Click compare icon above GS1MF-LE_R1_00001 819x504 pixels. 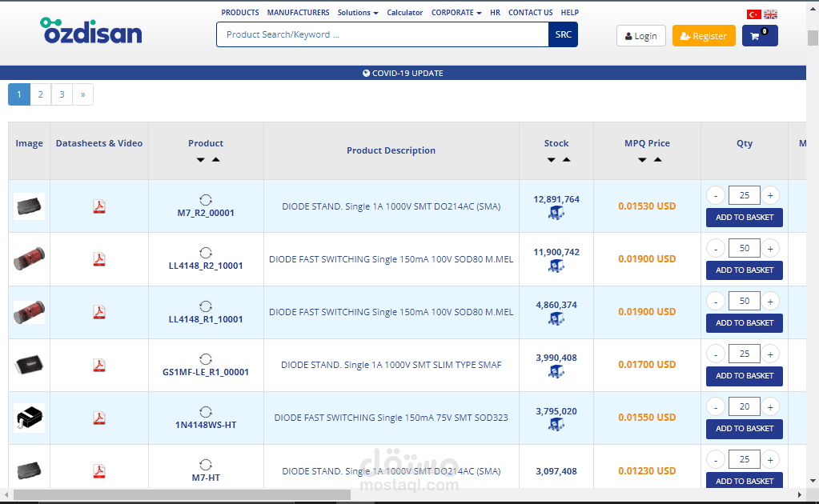pyautogui.click(x=206, y=359)
